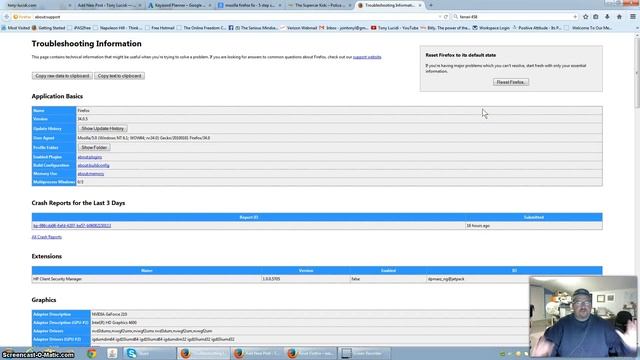Open the Firefox hamburger menu
Image resolution: width=640 pixels, height=360 pixels.
[x=633, y=17]
